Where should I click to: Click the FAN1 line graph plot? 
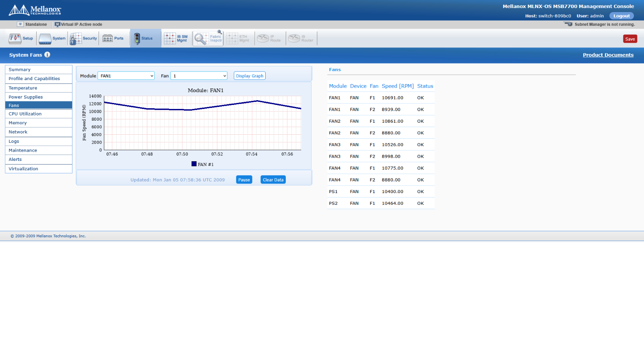tap(202, 123)
